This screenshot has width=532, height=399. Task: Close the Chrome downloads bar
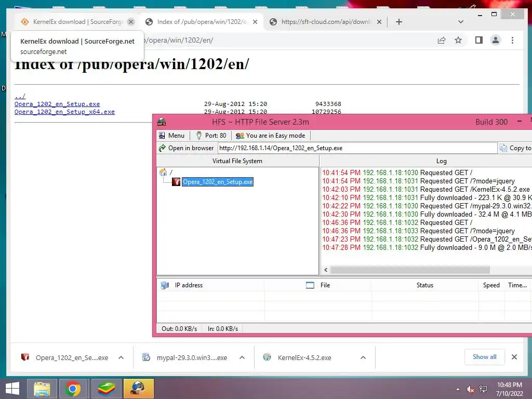514,357
